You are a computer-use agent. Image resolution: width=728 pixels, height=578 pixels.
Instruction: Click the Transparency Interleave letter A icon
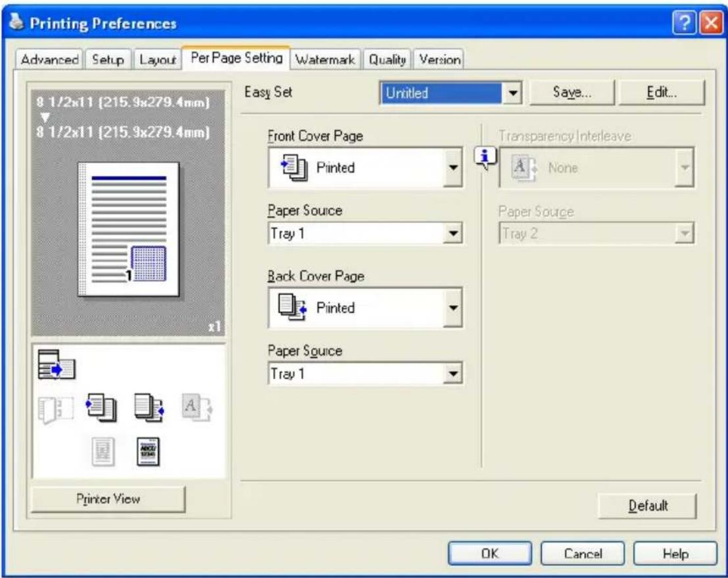click(x=523, y=168)
